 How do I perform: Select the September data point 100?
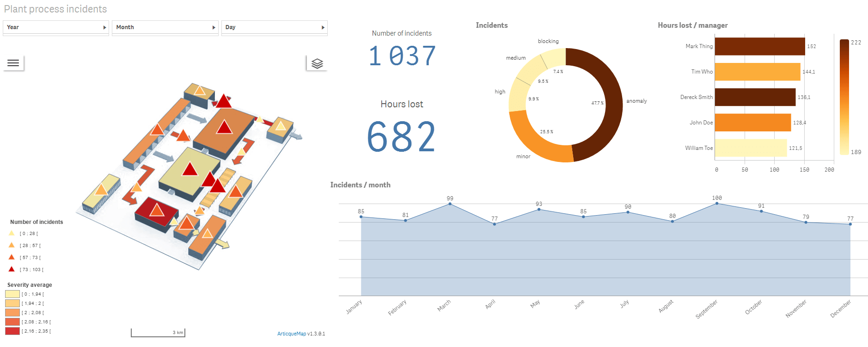coord(717,203)
